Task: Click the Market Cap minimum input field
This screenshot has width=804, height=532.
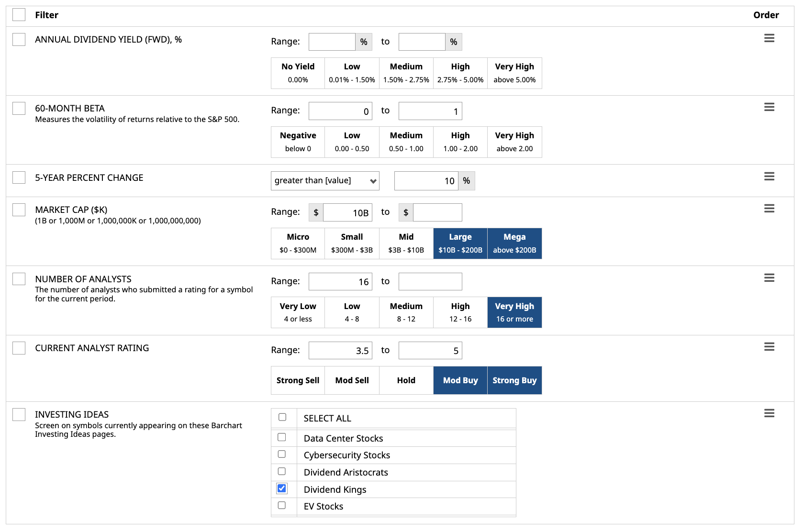Action: point(347,212)
